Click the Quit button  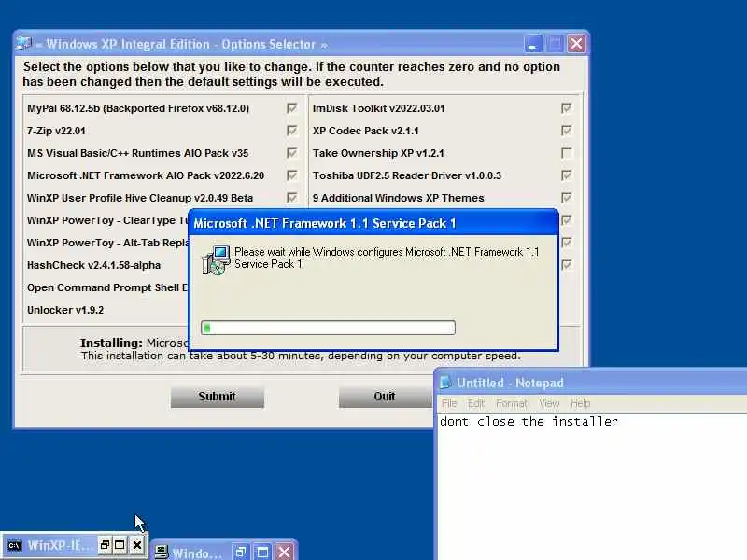pos(385,397)
